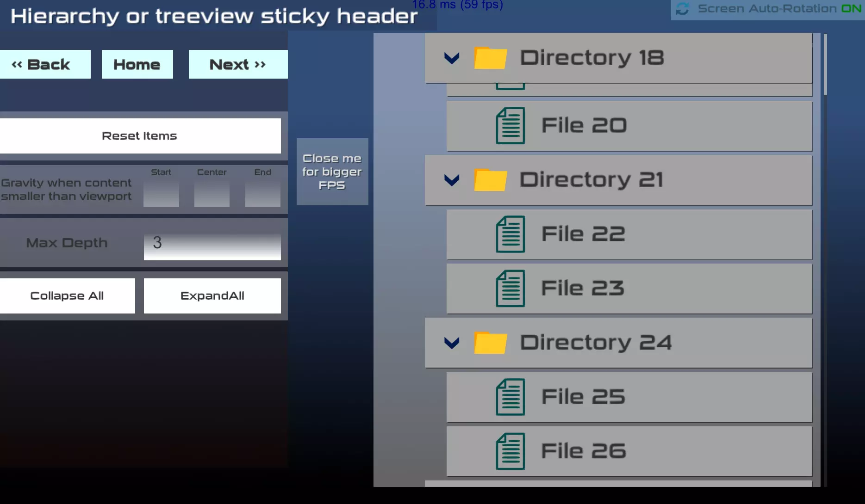Collapse Directory 24 with its chevron
The height and width of the screenshot is (504, 865).
(x=451, y=343)
